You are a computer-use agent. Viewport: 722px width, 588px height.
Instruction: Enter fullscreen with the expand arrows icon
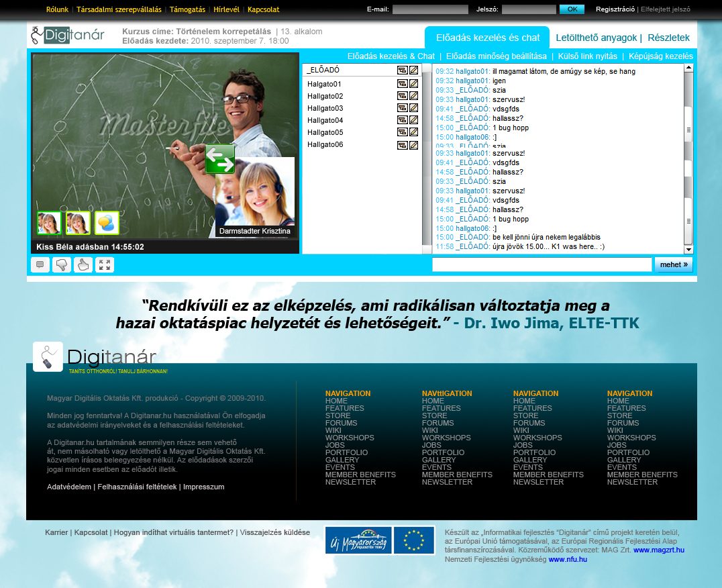104,264
